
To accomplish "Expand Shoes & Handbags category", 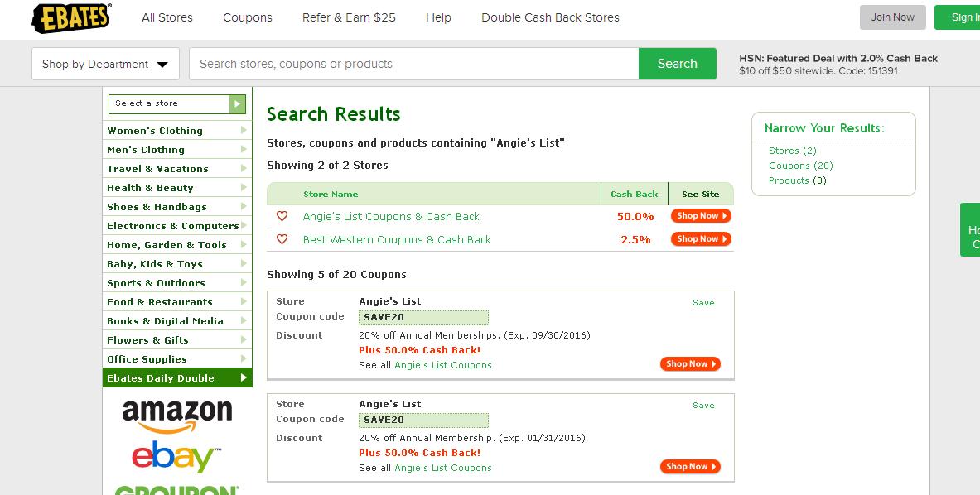I will point(177,207).
